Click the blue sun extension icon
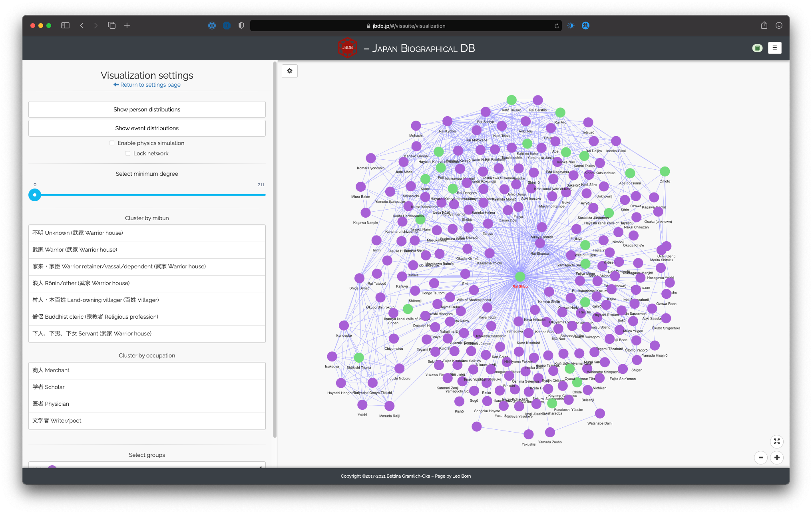The height and width of the screenshot is (514, 812). pos(571,26)
